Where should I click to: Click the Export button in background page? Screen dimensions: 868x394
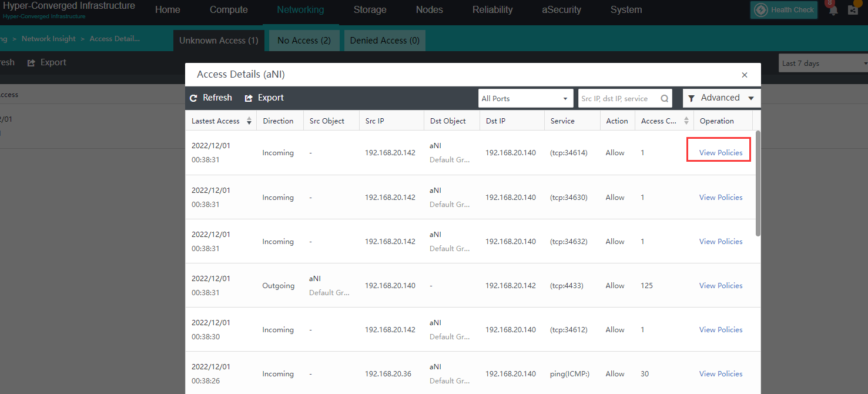click(47, 62)
